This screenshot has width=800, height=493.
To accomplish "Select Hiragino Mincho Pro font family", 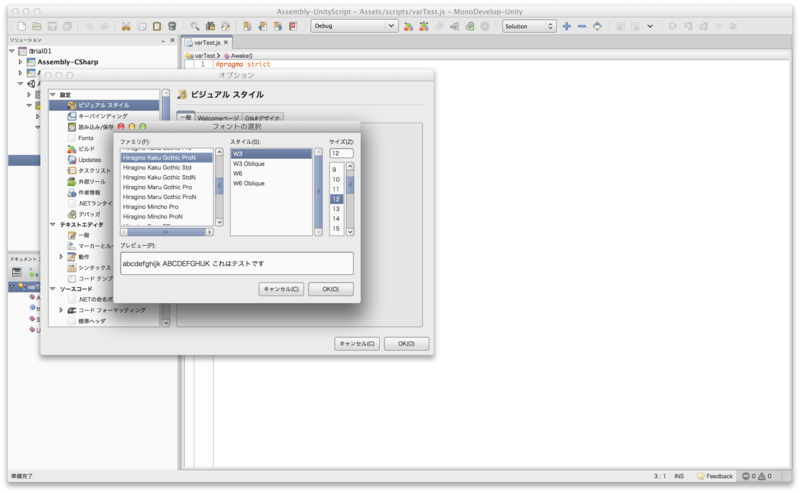I will [x=166, y=207].
